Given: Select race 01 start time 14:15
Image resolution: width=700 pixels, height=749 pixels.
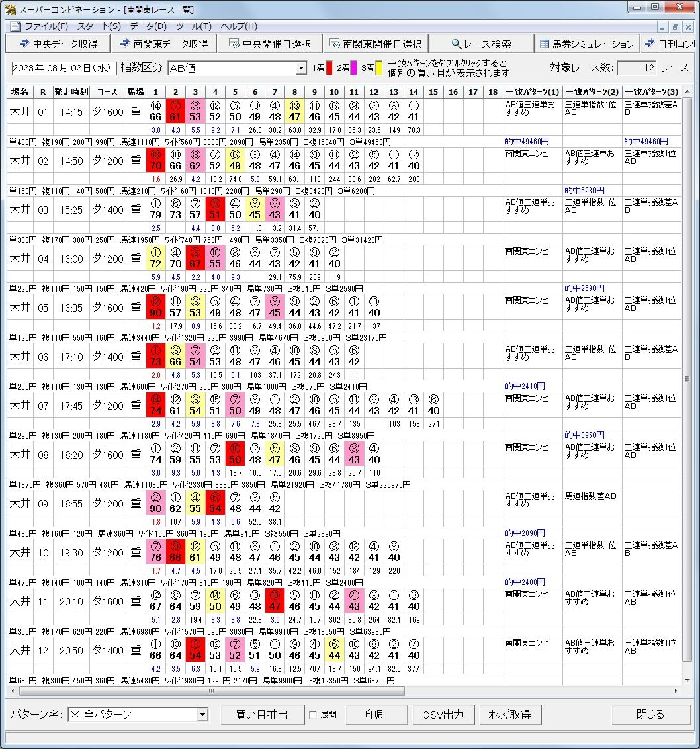Looking at the screenshot, I should pos(71,112).
